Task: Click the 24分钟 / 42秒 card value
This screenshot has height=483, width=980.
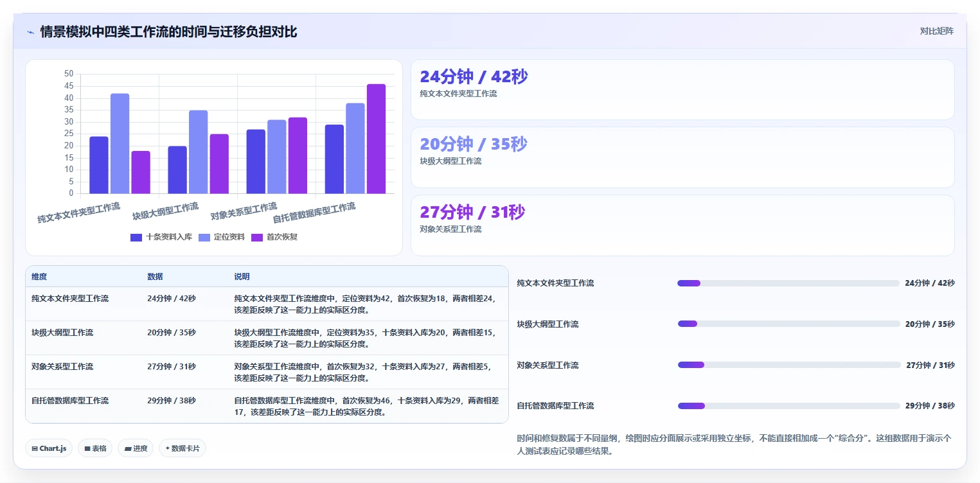Action: tap(474, 76)
